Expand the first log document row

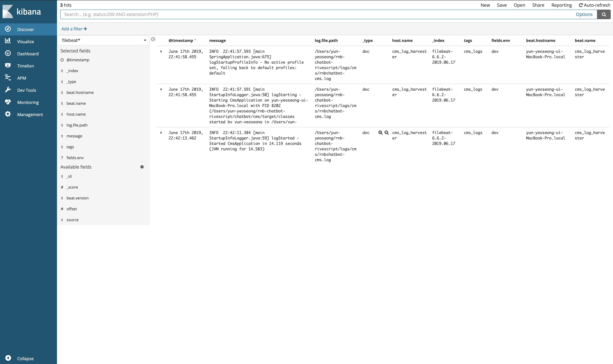(161, 51)
